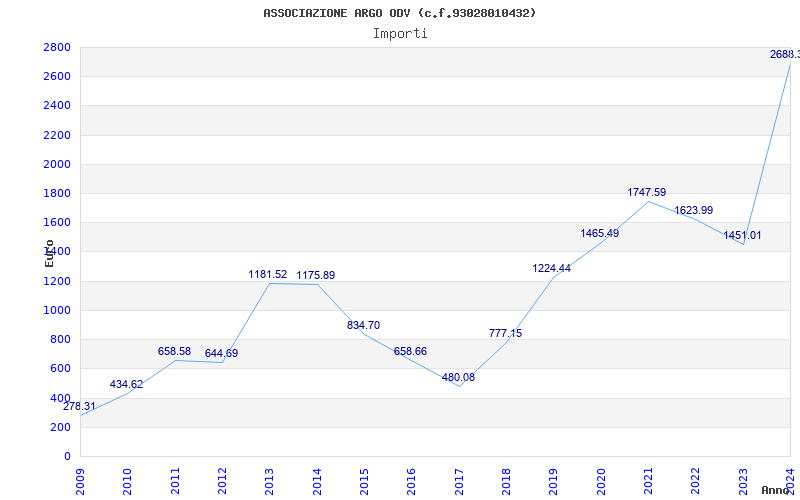Click the 2018 x-axis label

(x=506, y=481)
